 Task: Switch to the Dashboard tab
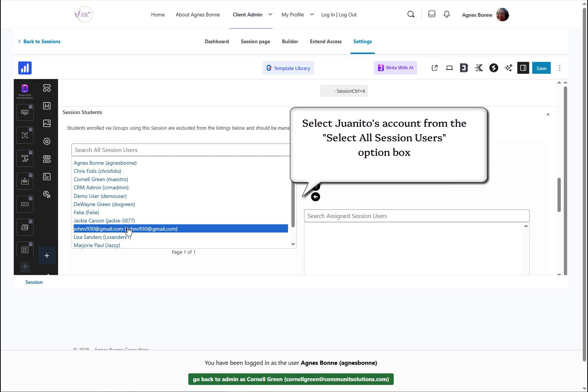pyautogui.click(x=217, y=41)
